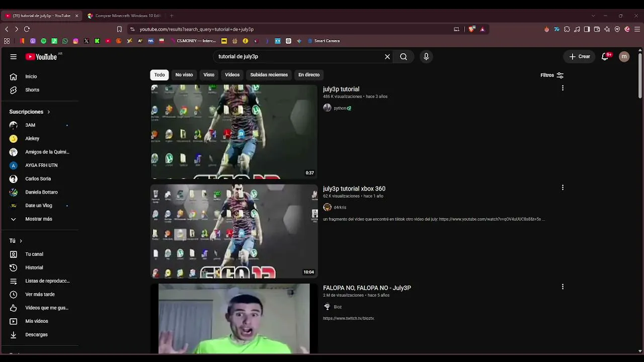Image resolution: width=644 pixels, height=362 pixels.
Task: Open the Brave Shields icon
Action: (471, 29)
